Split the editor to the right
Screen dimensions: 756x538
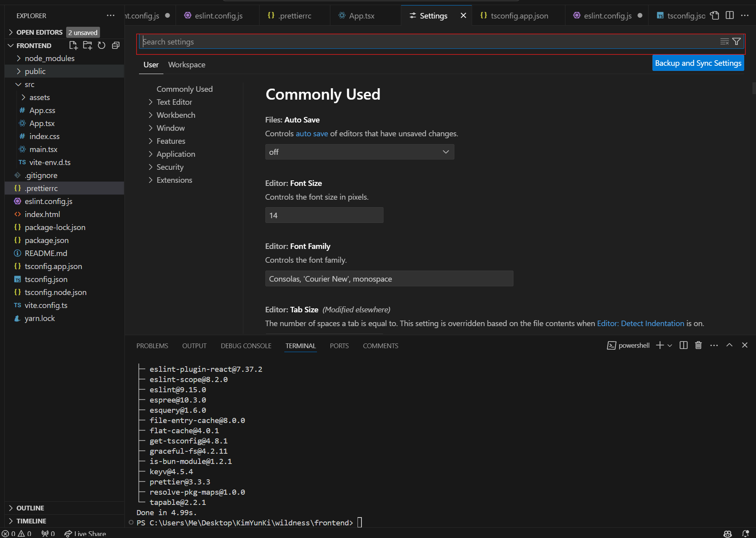point(730,15)
